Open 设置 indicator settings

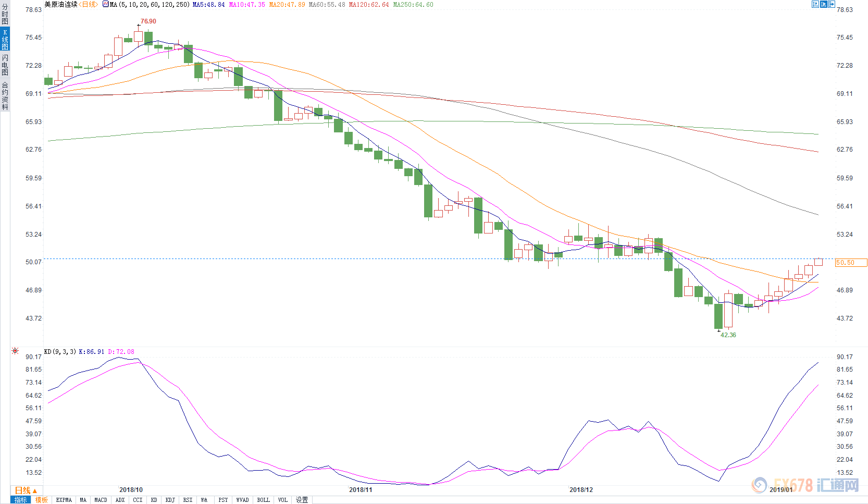coord(302,500)
